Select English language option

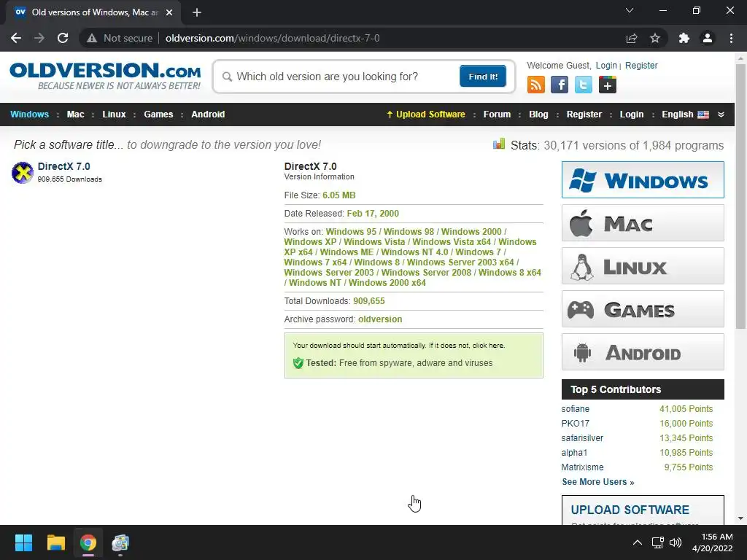(677, 114)
